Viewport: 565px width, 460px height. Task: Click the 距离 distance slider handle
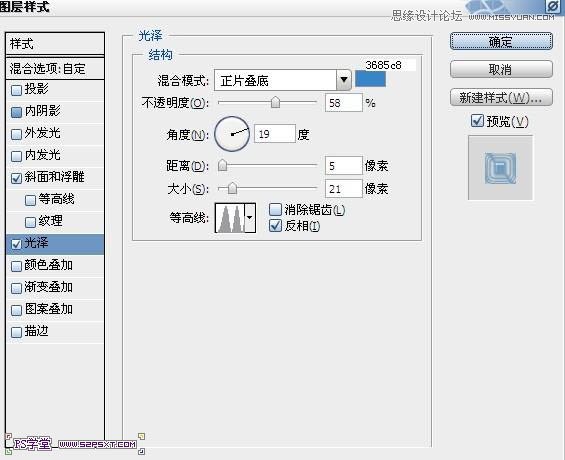[223, 165]
